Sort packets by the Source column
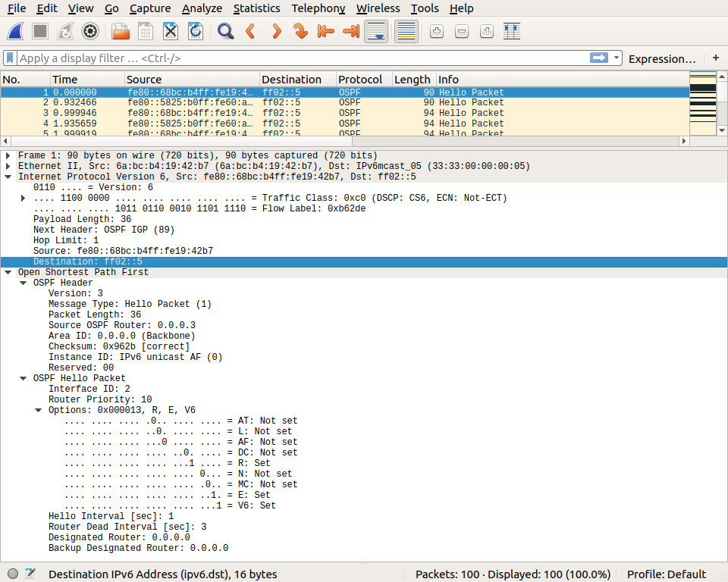The width and height of the screenshot is (728, 582). pyautogui.click(x=192, y=80)
